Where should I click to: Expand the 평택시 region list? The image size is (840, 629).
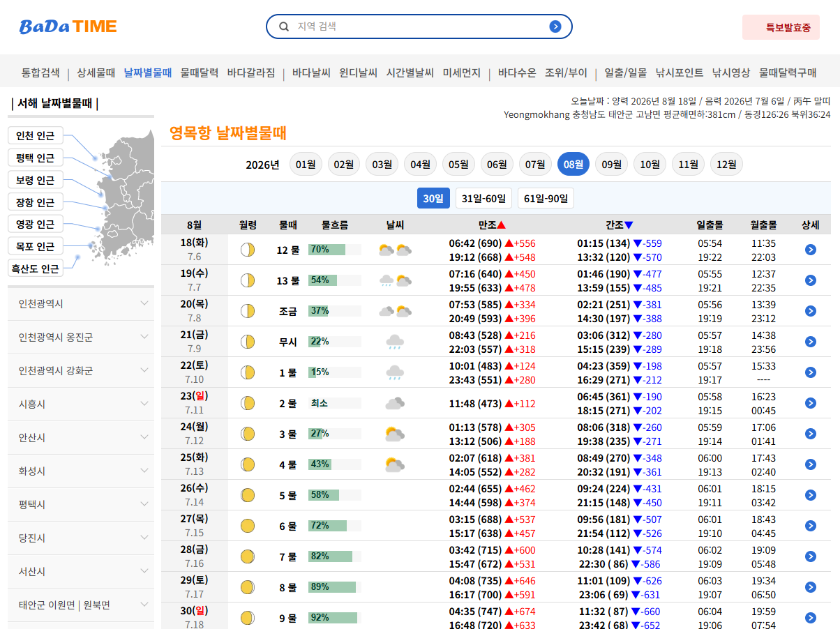point(81,505)
